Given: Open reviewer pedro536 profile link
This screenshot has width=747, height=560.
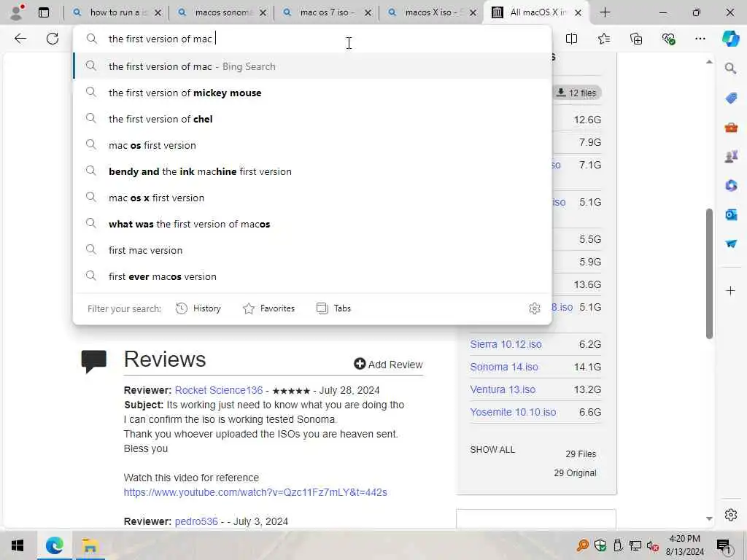Looking at the screenshot, I should click(196, 521).
